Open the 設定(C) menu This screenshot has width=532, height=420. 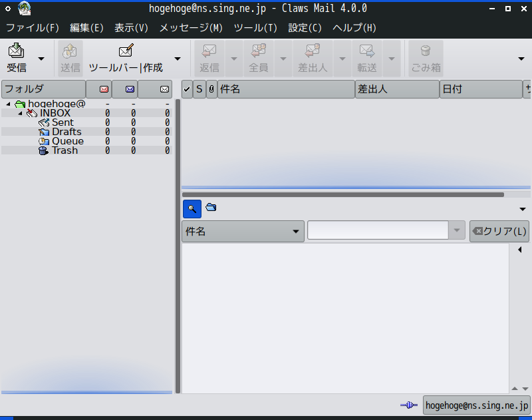point(305,28)
